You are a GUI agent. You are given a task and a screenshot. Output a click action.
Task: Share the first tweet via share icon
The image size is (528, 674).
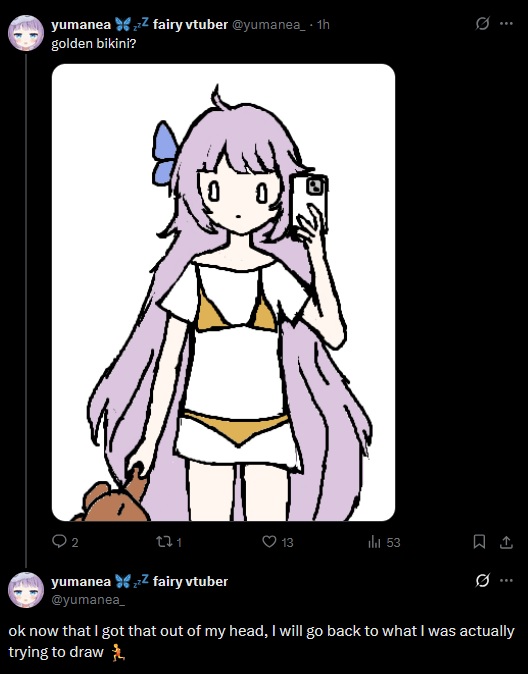(507, 542)
